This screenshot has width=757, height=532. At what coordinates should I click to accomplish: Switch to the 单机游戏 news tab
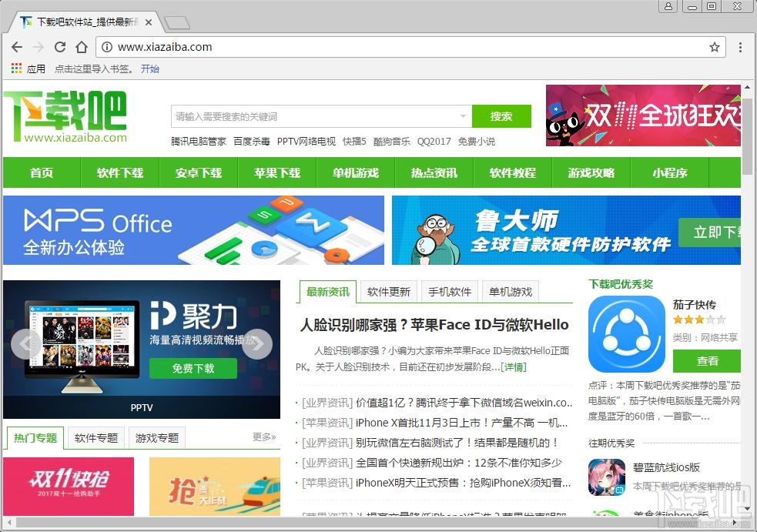(x=511, y=292)
